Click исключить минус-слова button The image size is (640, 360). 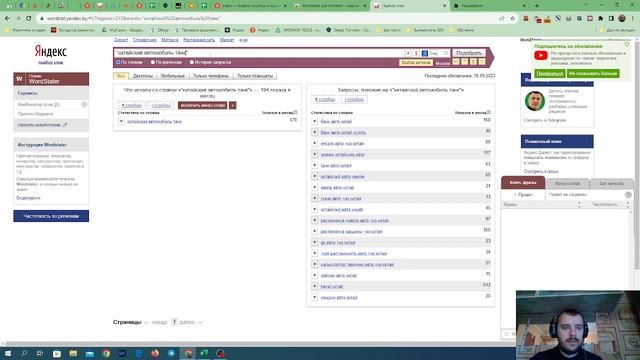pos(202,105)
